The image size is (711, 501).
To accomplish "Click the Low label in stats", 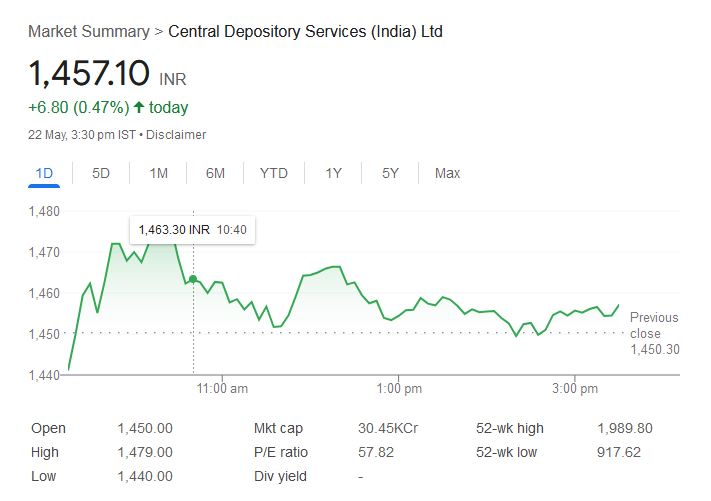I will [44, 477].
